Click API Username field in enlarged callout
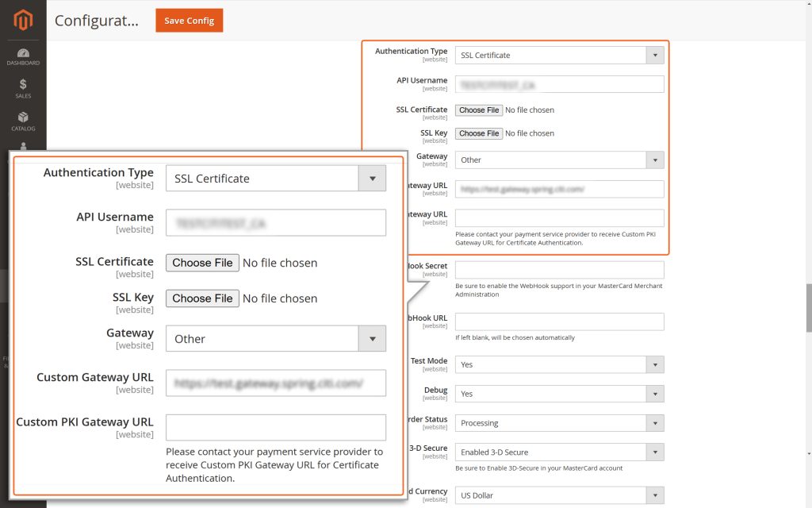 275,223
